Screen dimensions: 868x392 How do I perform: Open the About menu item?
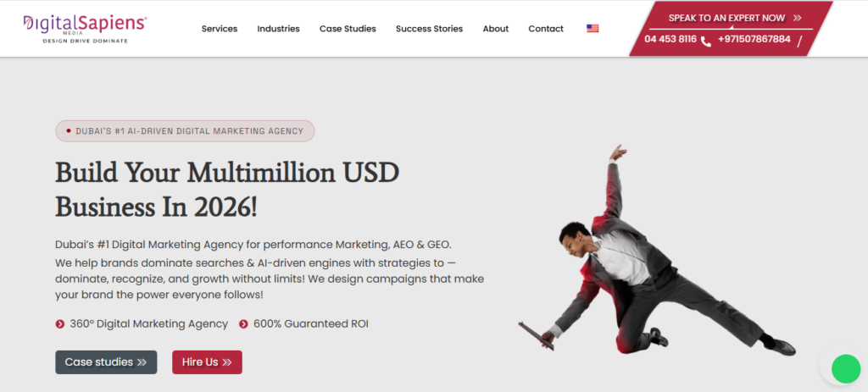pos(495,29)
